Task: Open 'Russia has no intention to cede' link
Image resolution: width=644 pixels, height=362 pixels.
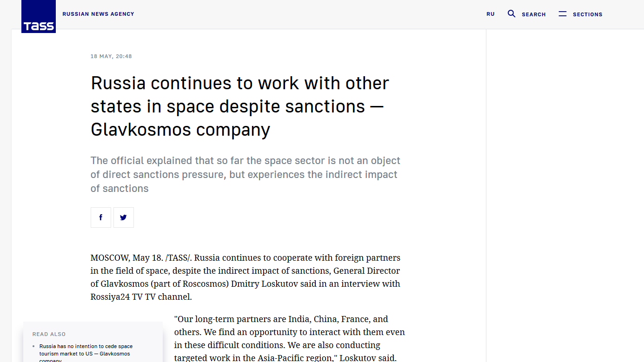Action: click(86, 354)
